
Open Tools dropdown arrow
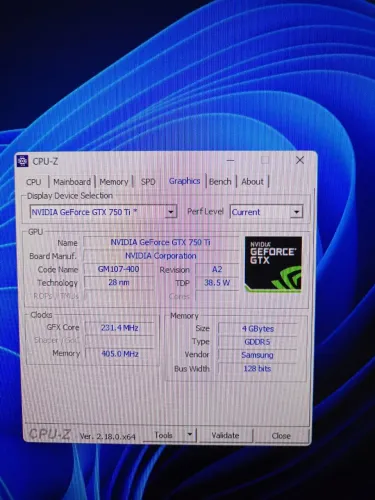(190, 435)
